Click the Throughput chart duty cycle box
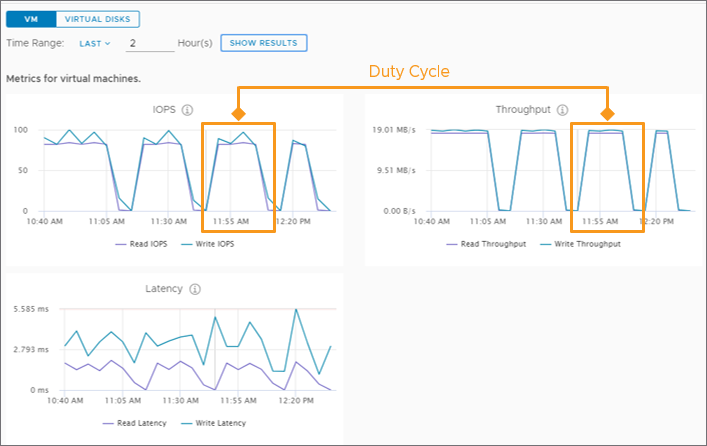 607,178
